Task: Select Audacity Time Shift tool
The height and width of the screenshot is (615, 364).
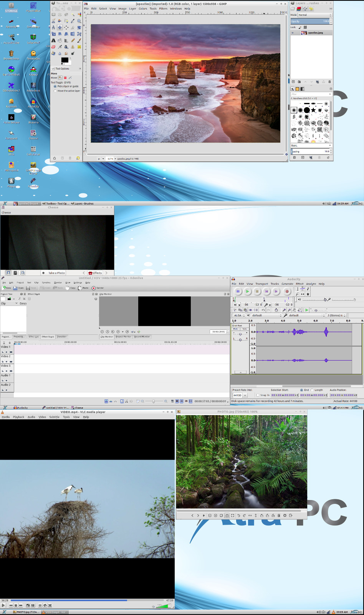Action: (303, 294)
